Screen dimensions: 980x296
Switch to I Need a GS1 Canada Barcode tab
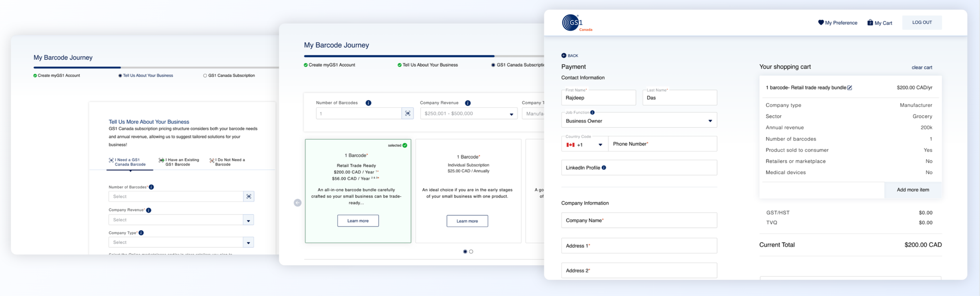coord(130,162)
